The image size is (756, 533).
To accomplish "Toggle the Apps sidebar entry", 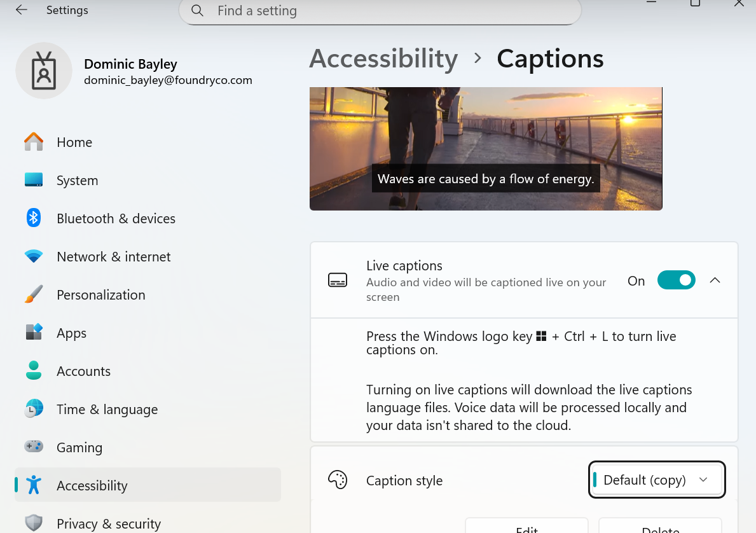I will [x=71, y=333].
